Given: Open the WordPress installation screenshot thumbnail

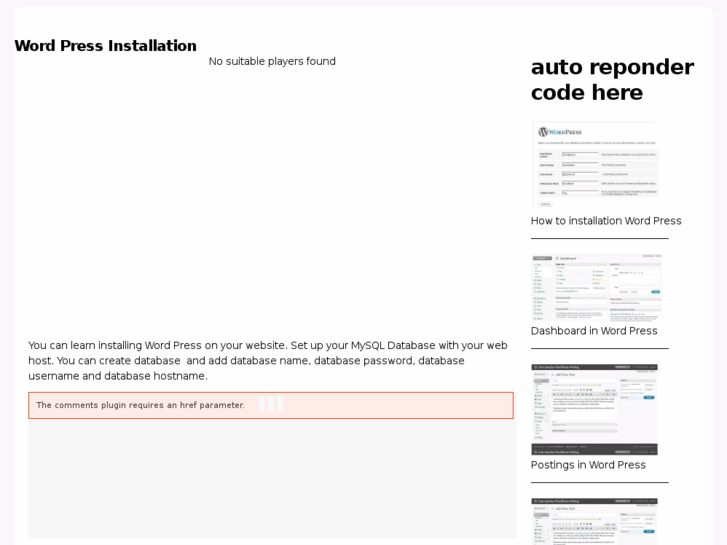Looking at the screenshot, I should (x=595, y=166).
